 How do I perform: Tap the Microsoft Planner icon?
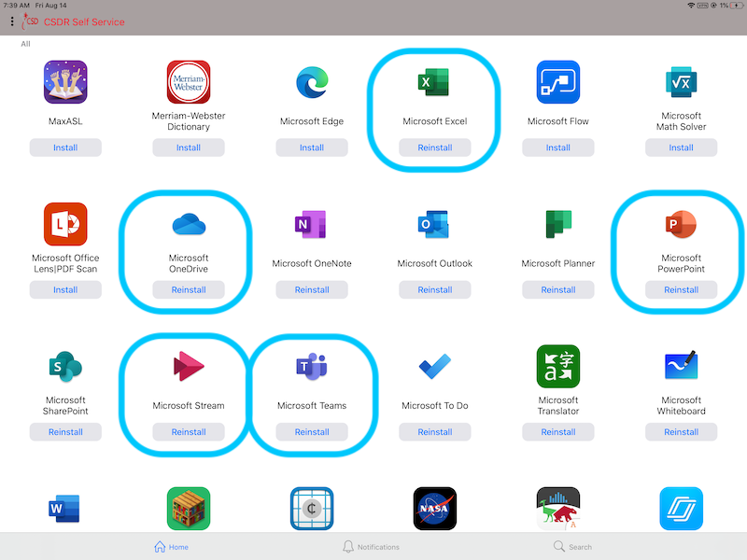[557, 224]
